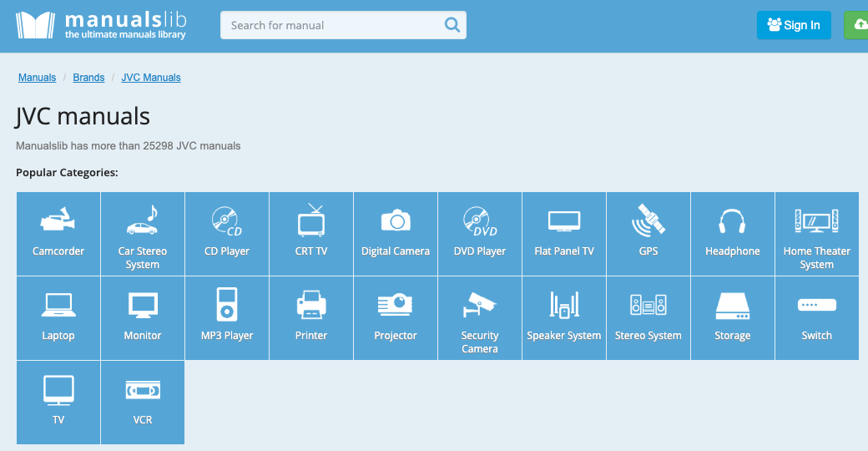Select the VCR category tile
The height and width of the screenshot is (451, 868).
coord(142,403)
